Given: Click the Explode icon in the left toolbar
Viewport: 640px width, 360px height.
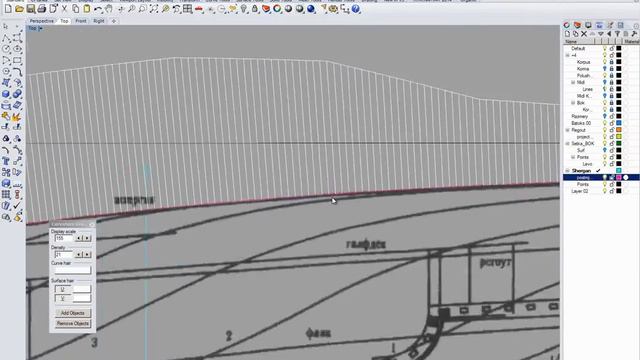Looking at the screenshot, I should pos(17,117).
